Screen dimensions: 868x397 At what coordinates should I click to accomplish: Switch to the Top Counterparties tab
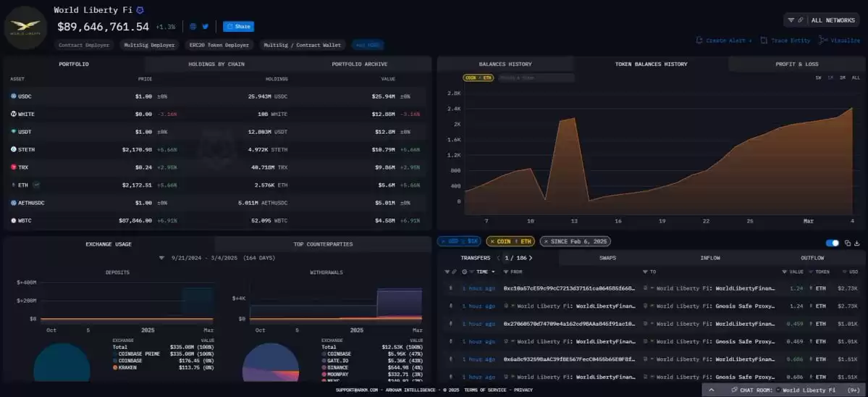[x=323, y=244]
